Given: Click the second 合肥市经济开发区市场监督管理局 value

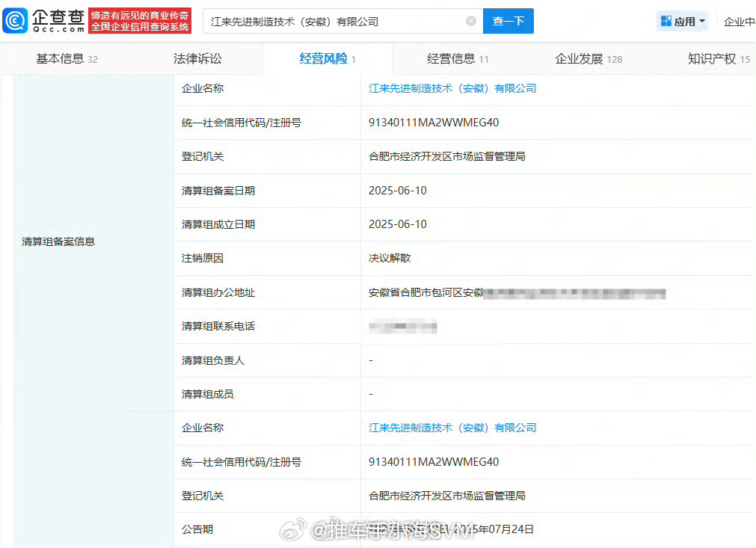Looking at the screenshot, I should pos(447,496).
